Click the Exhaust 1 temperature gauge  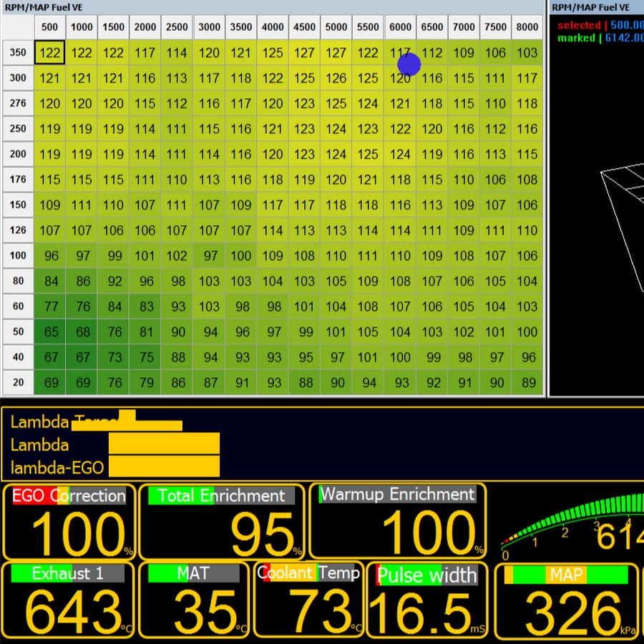pos(70,600)
